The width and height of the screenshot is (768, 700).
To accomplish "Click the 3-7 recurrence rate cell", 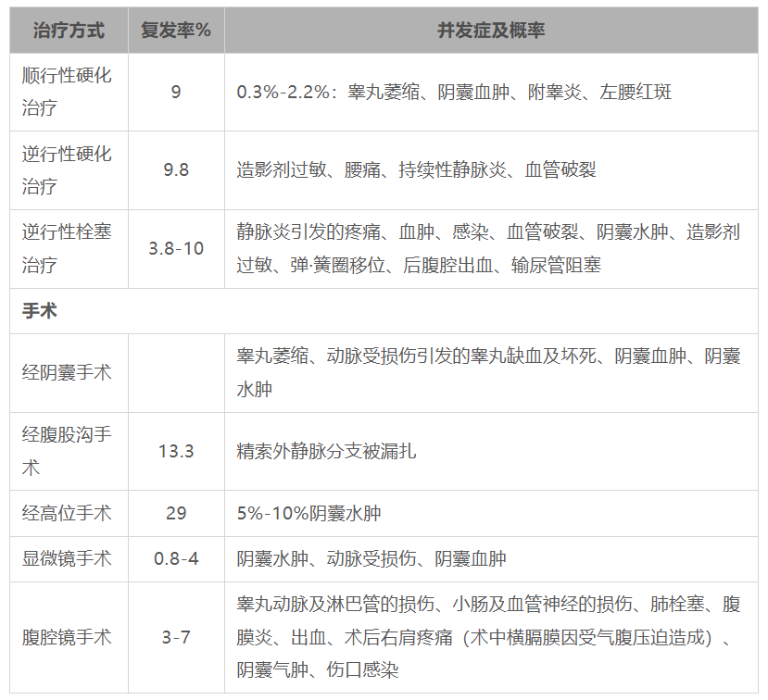I will pyautogui.click(x=176, y=637).
